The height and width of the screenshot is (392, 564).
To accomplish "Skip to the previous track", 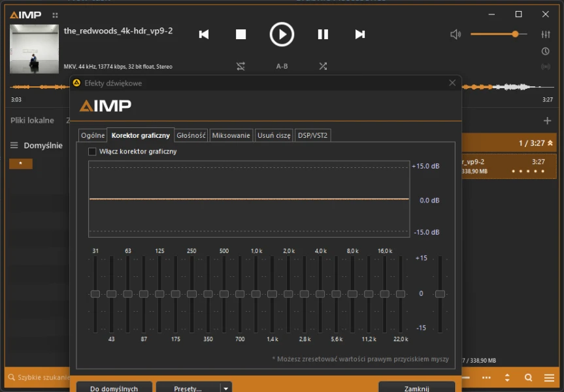I will tap(204, 35).
